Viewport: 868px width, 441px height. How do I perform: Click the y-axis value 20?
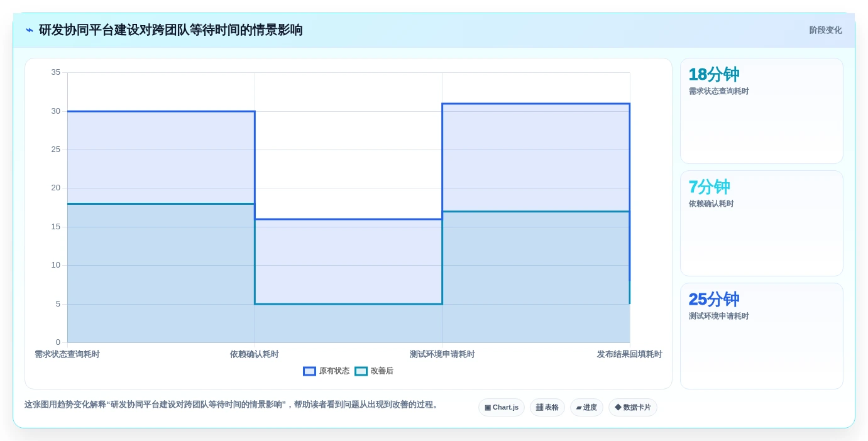(56, 188)
